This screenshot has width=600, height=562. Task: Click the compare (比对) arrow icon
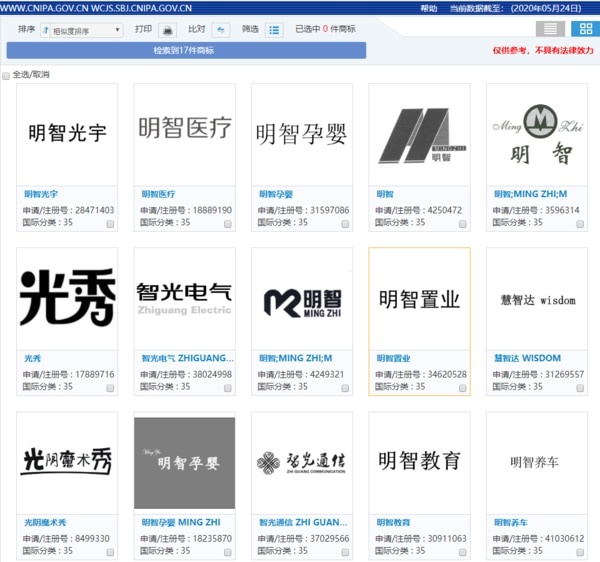click(221, 30)
